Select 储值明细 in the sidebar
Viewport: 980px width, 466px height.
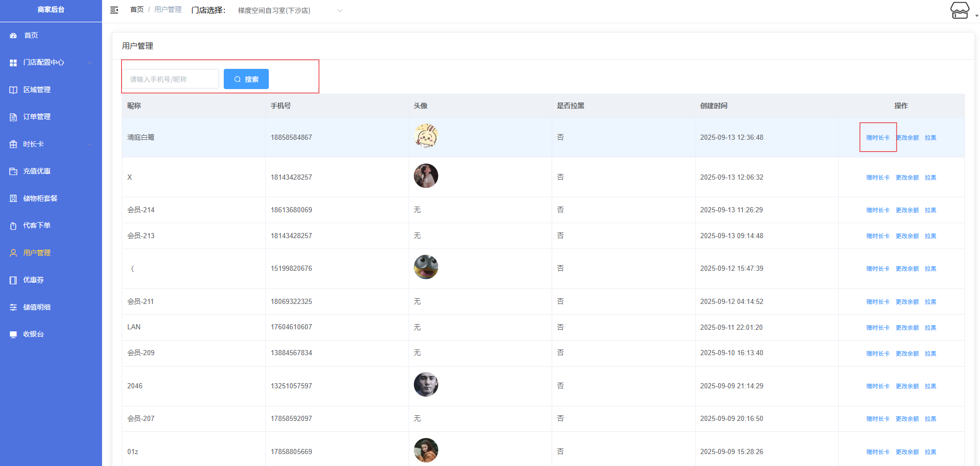coord(37,308)
